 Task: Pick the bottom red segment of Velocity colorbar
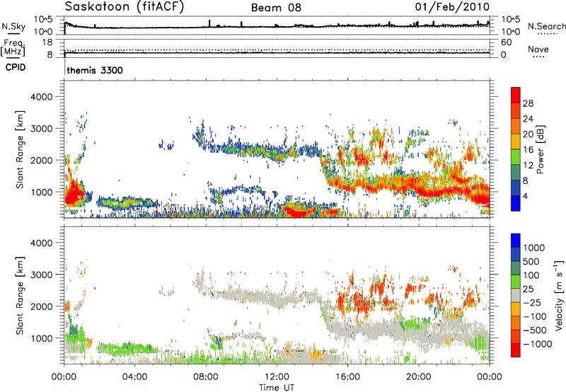[516, 350]
